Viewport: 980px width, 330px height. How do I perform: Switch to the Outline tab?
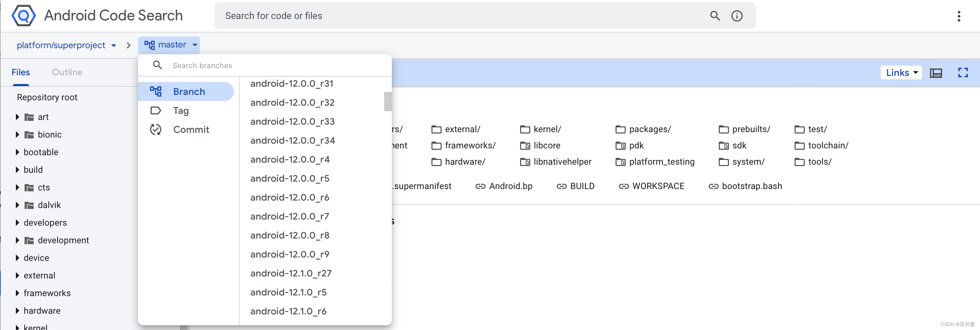coord(67,73)
